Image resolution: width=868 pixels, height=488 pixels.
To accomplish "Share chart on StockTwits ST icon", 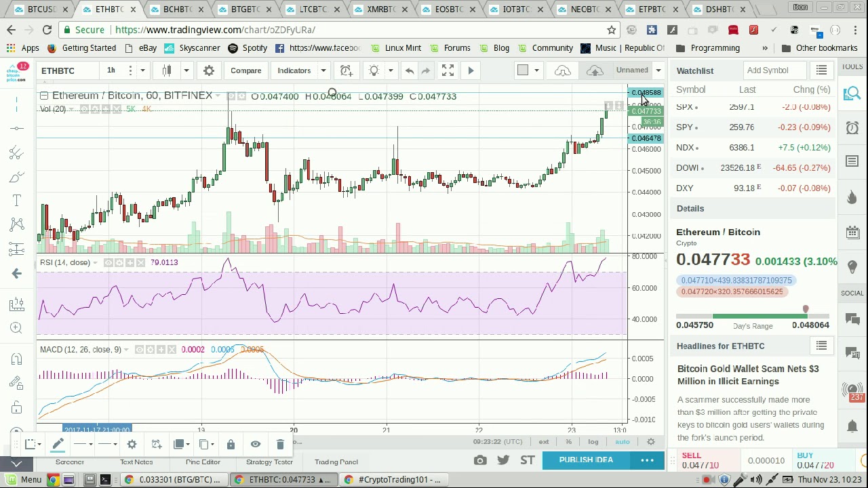I will (527, 460).
